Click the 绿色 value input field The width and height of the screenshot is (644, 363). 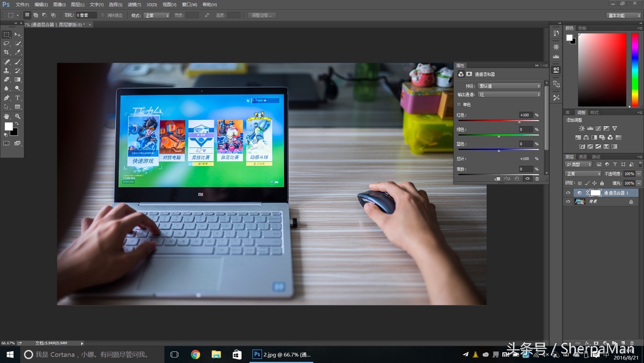(x=526, y=130)
